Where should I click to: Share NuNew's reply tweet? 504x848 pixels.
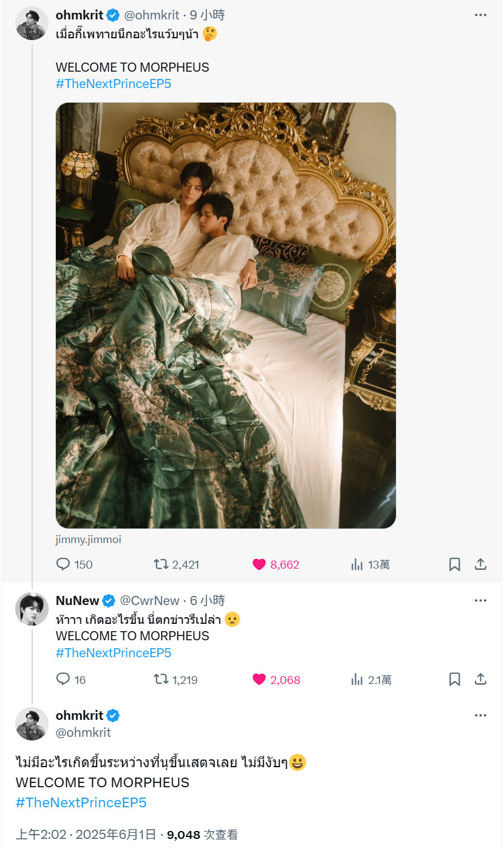(x=480, y=679)
